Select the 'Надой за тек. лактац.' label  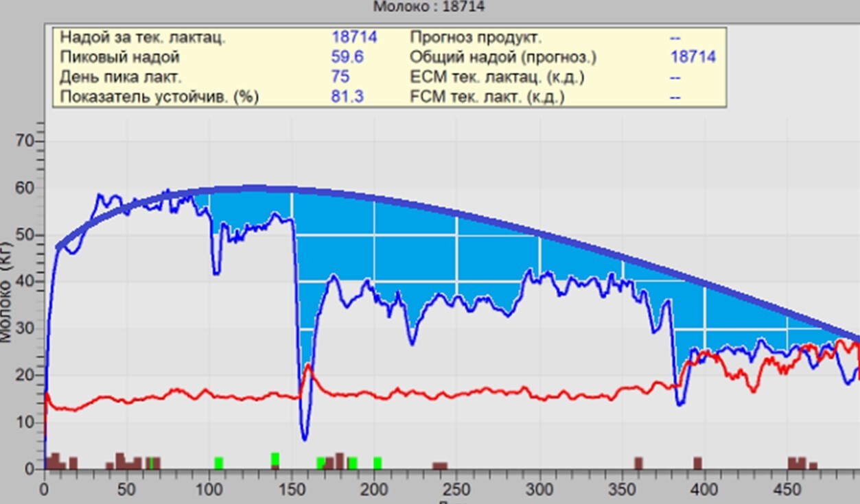(x=143, y=37)
